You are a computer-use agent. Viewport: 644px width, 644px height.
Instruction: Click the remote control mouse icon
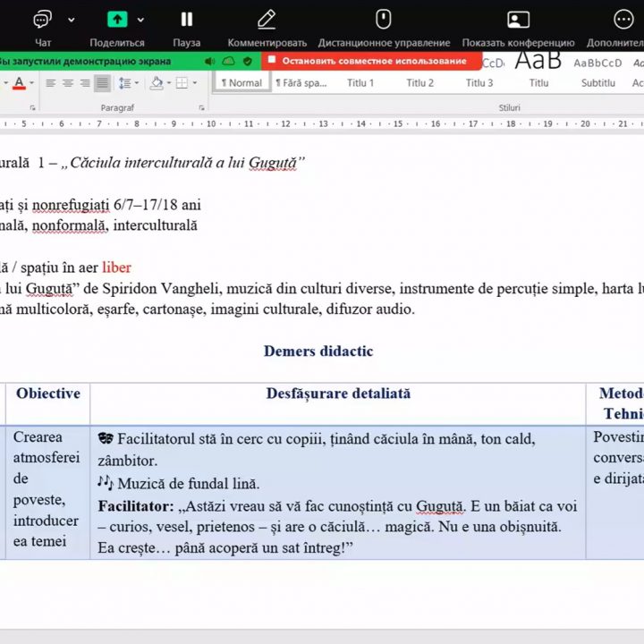[x=383, y=20]
